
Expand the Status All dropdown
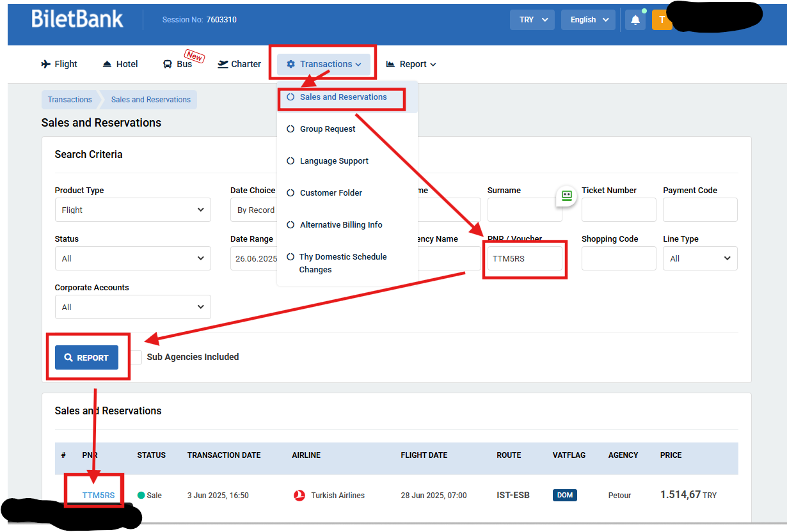(133, 258)
